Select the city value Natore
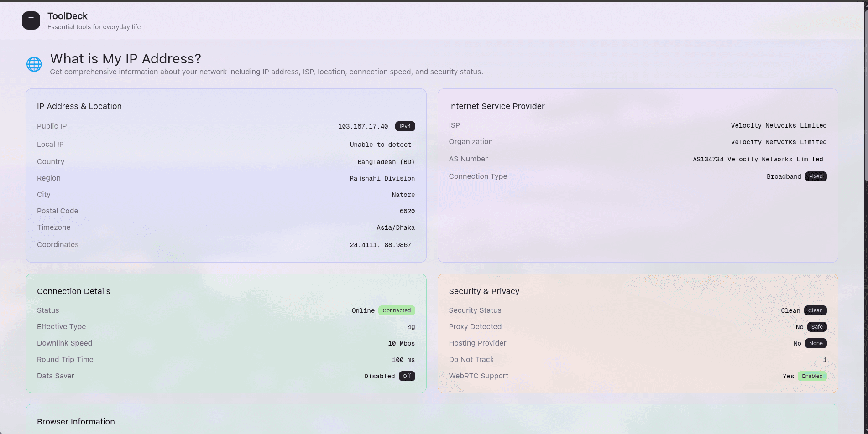This screenshot has width=868, height=434. click(x=403, y=195)
